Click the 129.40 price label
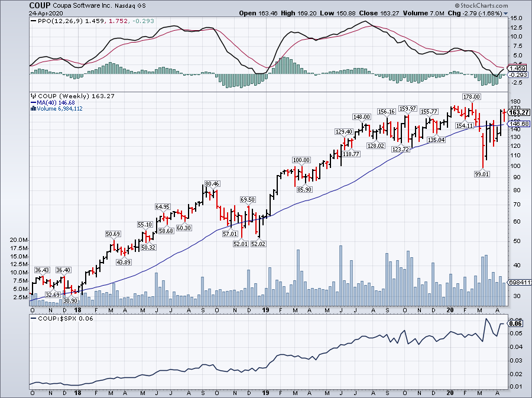532x398 pixels. pos(343,132)
